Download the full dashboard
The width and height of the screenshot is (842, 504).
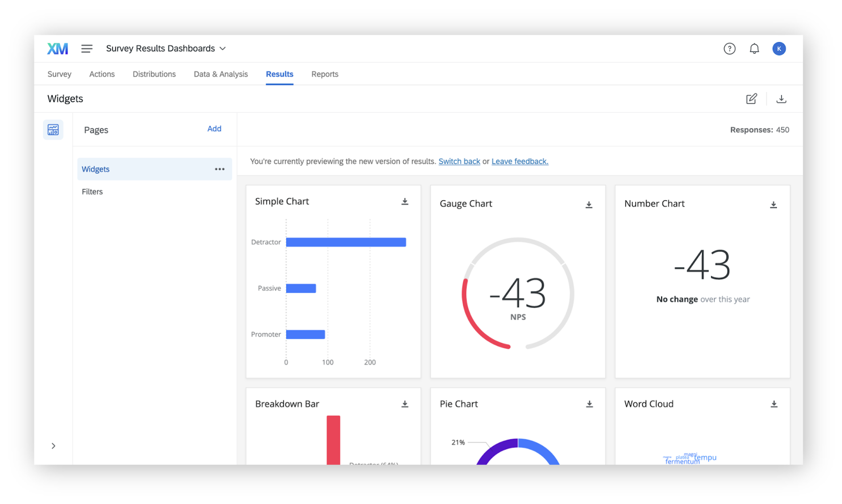pyautogui.click(x=781, y=98)
